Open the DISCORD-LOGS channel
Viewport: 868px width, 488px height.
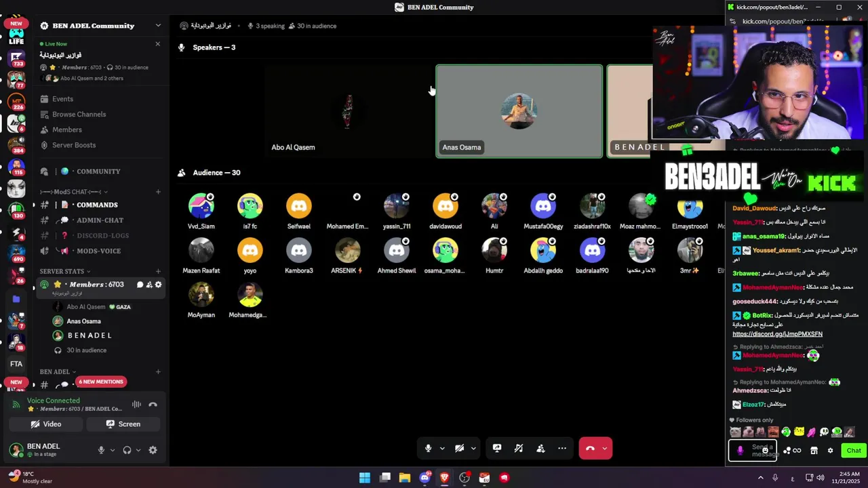(101, 235)
